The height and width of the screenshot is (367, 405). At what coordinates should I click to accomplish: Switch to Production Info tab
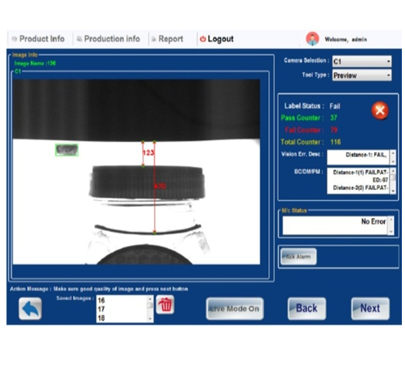point(108,39)
